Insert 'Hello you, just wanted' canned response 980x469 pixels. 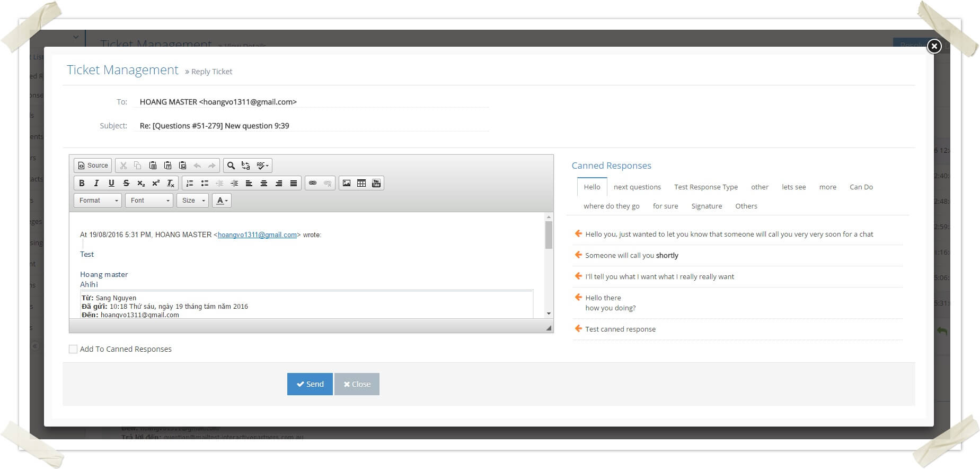point(579,234)
